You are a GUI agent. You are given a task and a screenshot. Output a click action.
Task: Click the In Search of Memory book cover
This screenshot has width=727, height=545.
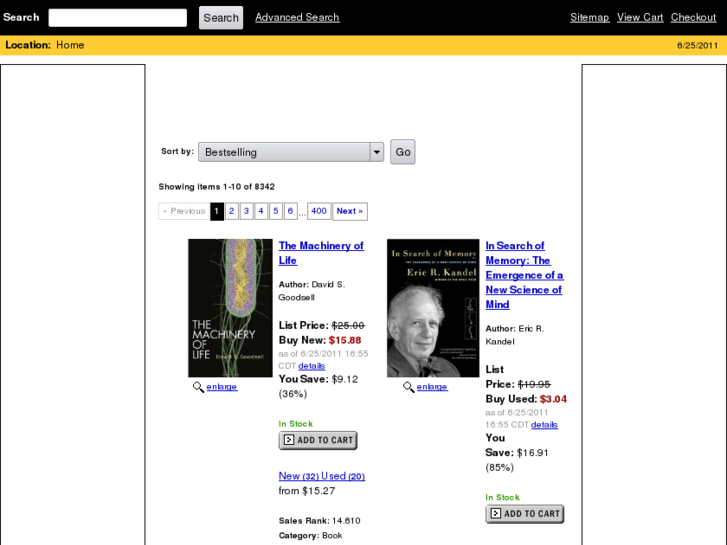pyautogui.click(x=433, y=308)
